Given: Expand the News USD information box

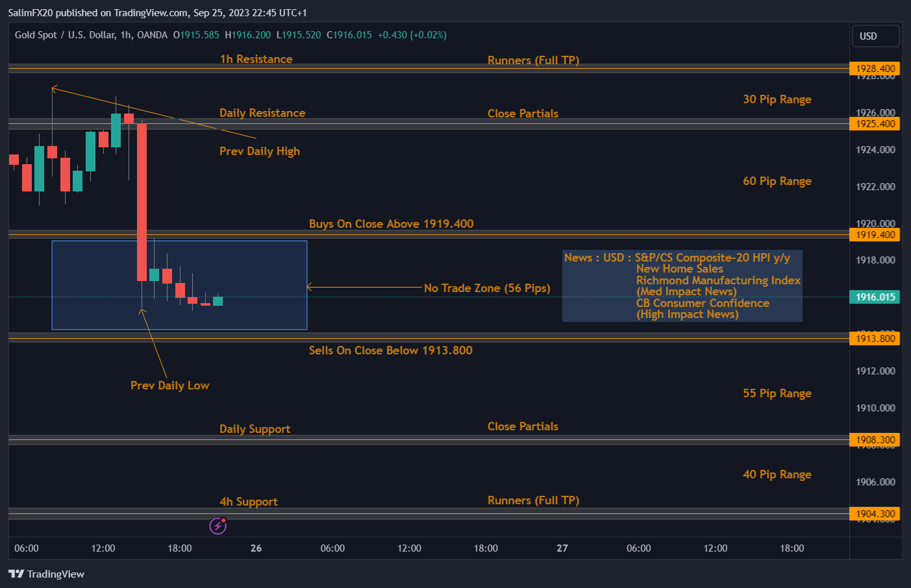Looking at the screenshot, I should pyautogui.click(x=682, y=286).
